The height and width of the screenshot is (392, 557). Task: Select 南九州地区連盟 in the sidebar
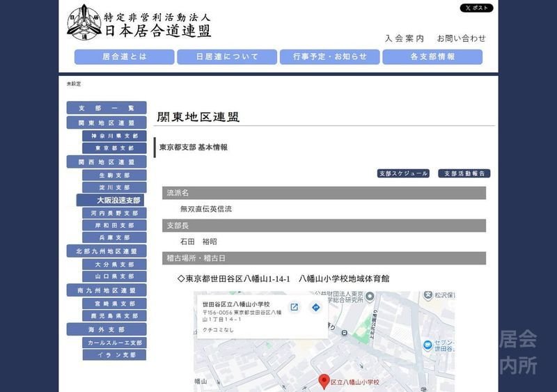(x=107, y=290)
